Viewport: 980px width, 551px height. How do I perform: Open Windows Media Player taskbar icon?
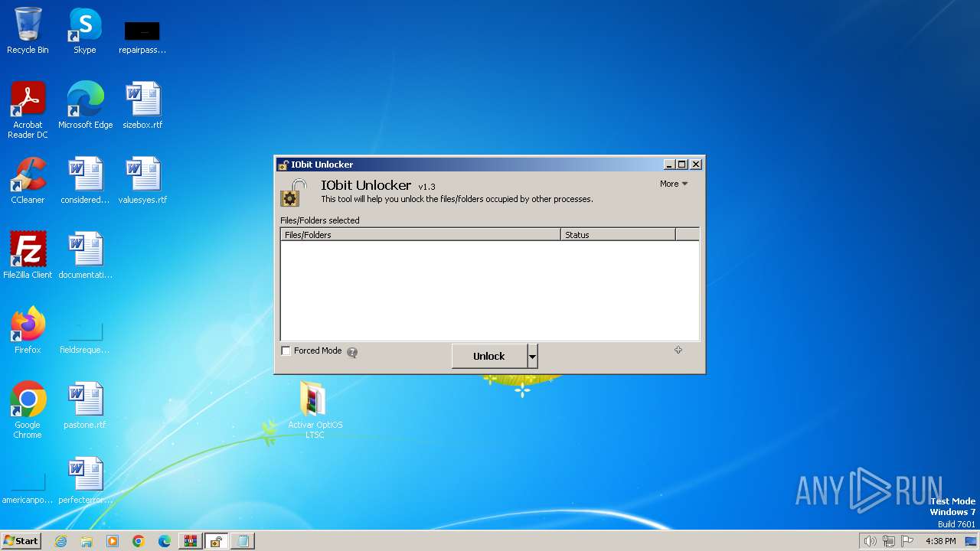pos(113,541)
